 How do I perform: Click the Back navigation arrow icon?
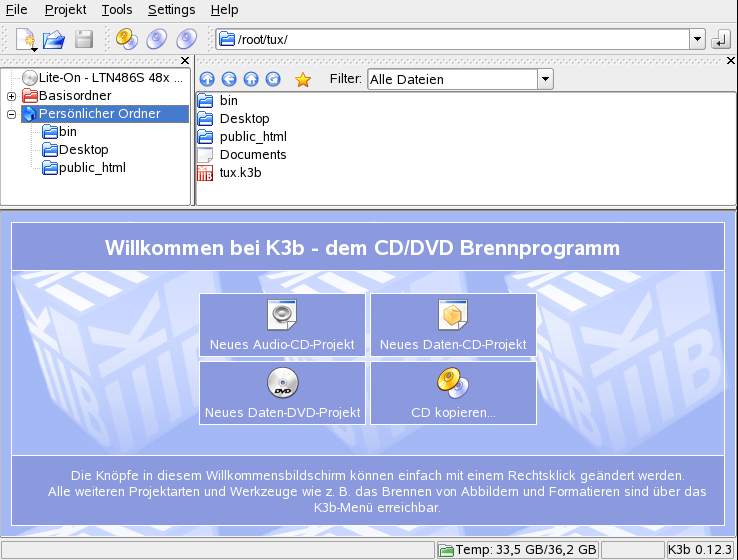click(x=229, y=79)
